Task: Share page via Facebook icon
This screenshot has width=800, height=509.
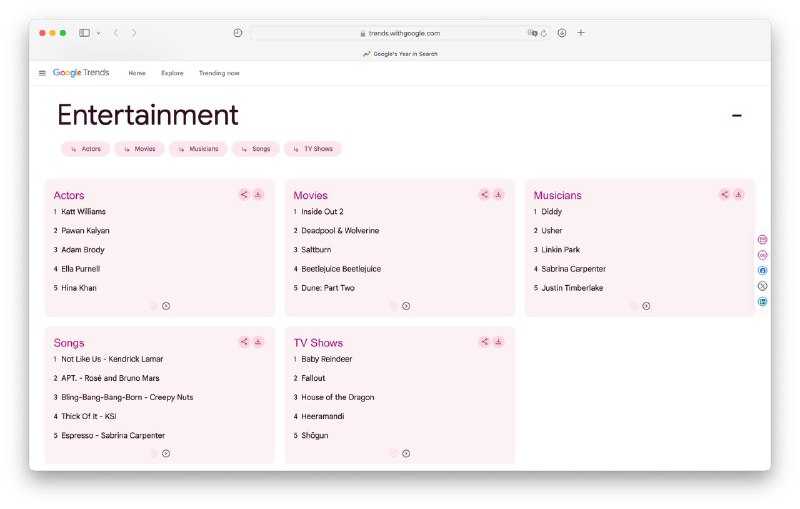Action: (x=763, y=270)
